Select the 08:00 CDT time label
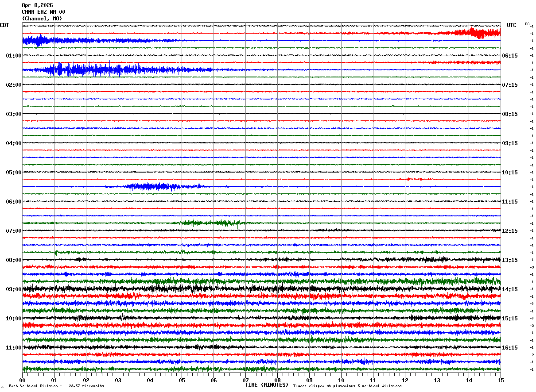The image size is (536, 392). 14,260
